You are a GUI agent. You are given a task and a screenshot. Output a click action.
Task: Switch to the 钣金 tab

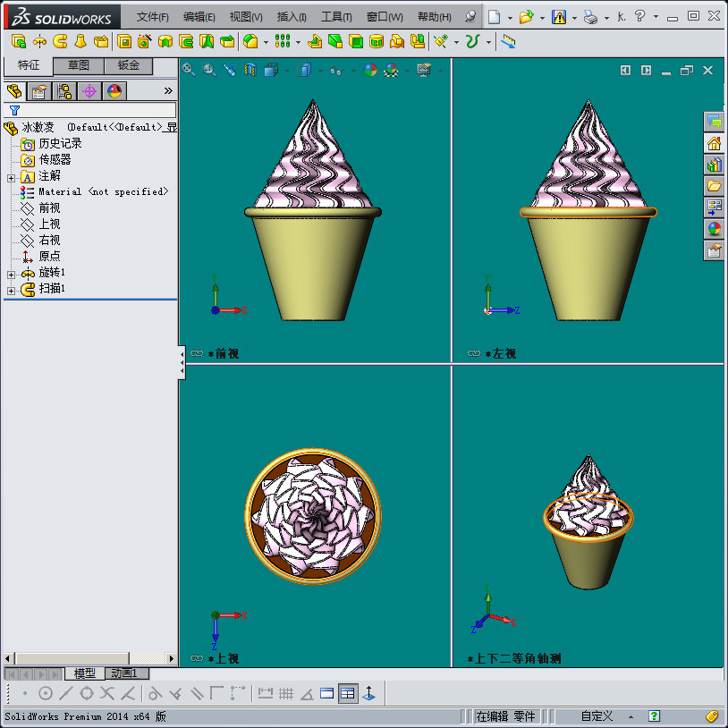[128, 65]
